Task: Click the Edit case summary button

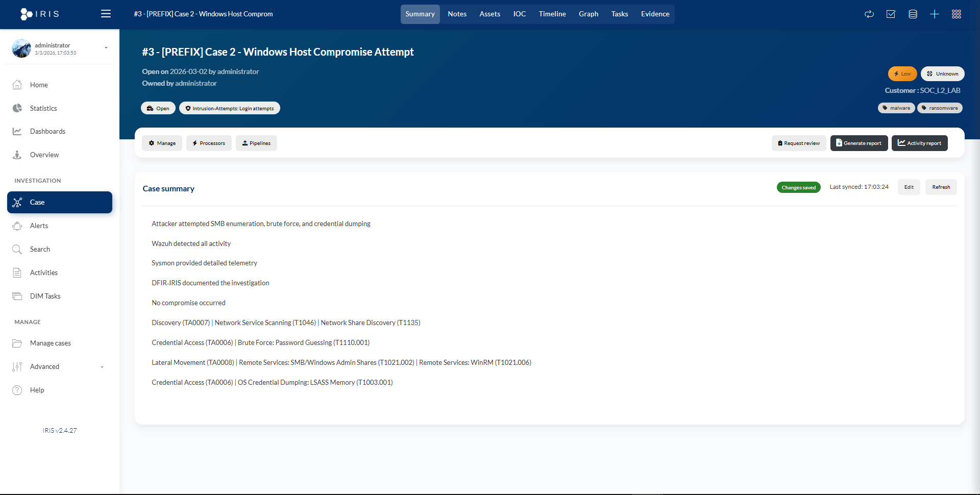Action: [x=909, y=187]
